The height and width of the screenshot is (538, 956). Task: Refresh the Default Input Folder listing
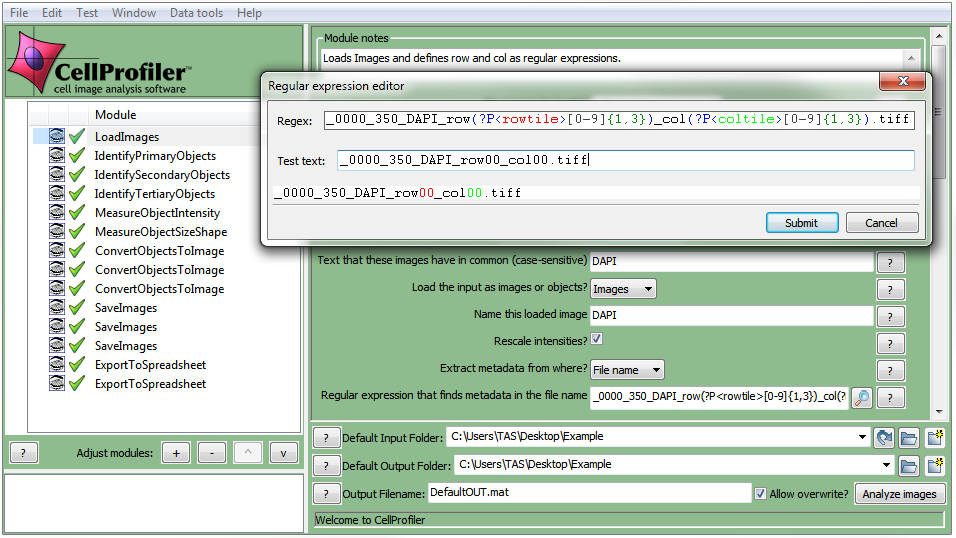click(x=883, y=437)
